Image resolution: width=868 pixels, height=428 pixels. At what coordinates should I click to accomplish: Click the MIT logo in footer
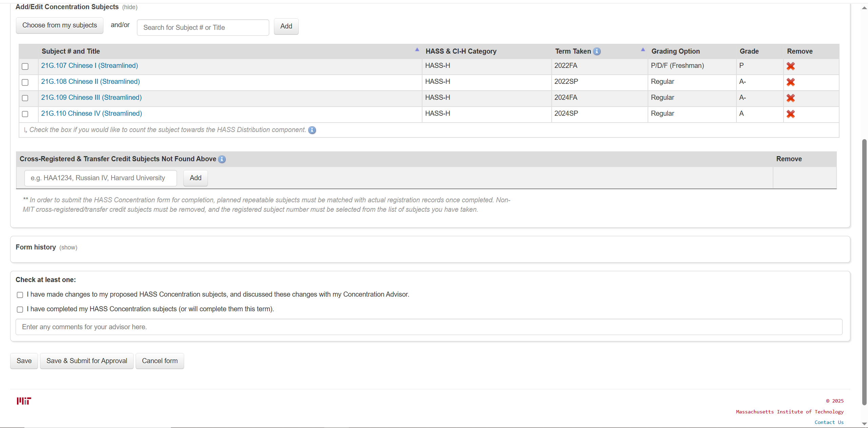pyautogui.click(x=24, y=401)
